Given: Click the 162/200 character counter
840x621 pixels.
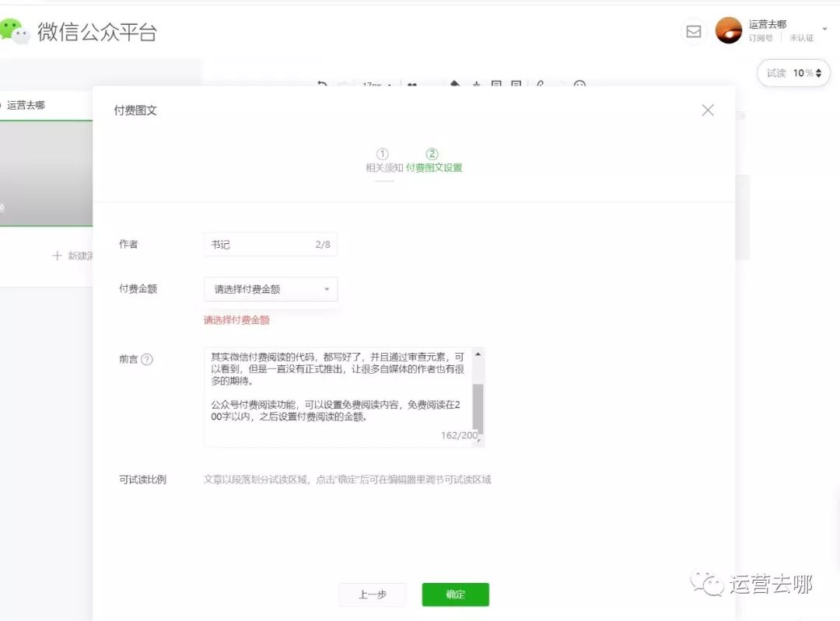Looking at the screenshot, I should (x=459, y=435).
